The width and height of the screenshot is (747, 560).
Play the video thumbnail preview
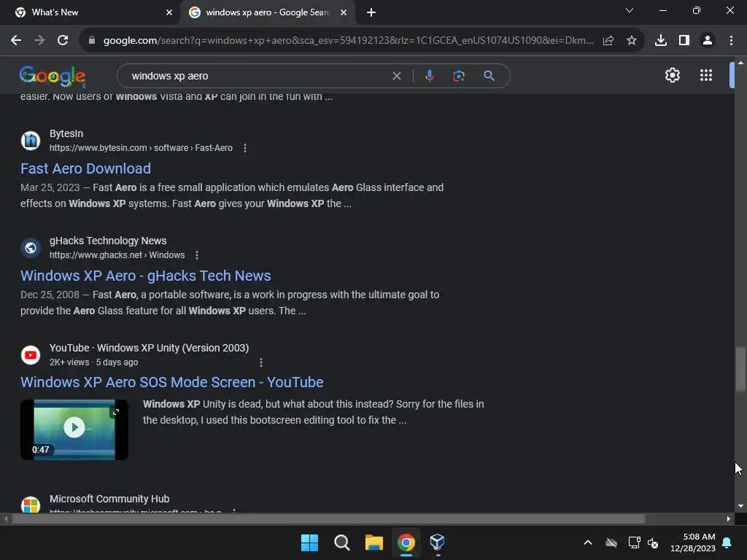tap(74, 427)
